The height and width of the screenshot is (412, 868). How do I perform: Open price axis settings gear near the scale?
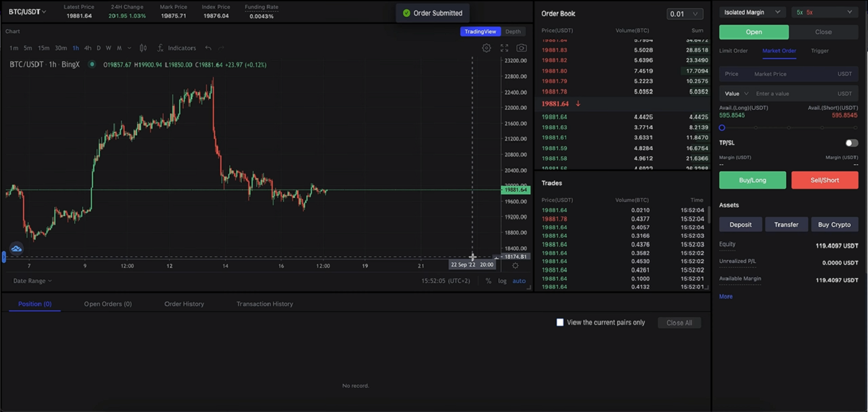(x=515, y=265)
